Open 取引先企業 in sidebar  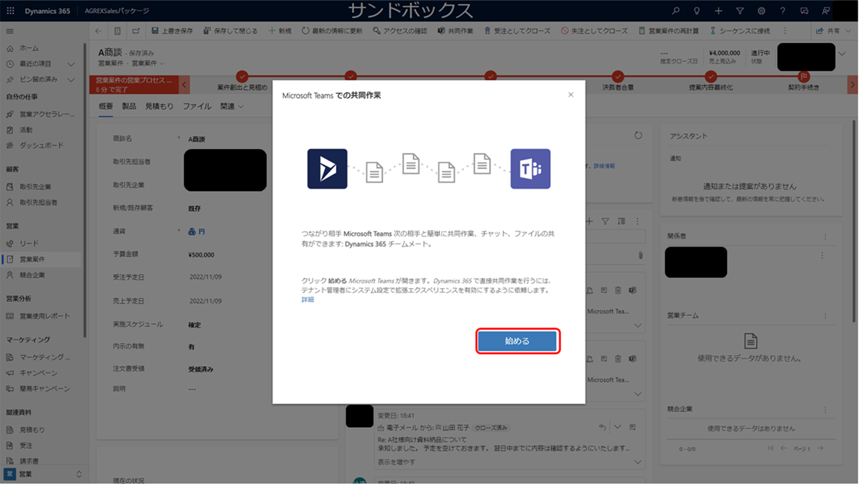click(x=35, y=187)
